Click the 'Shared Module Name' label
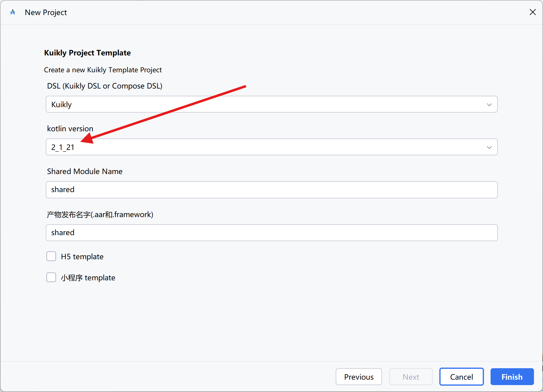The image size is (543, 392). click(x=85, y=171)
